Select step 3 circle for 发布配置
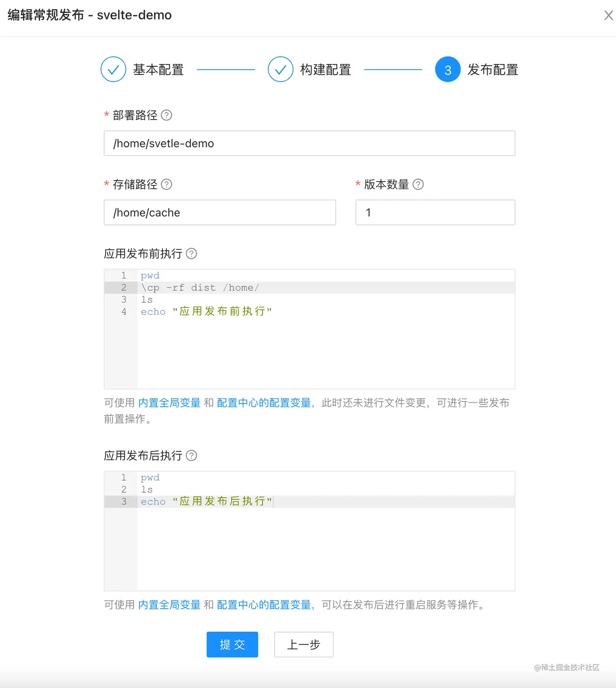The height and width of the screenshot is (688, 616). click(x=448, y=69)
